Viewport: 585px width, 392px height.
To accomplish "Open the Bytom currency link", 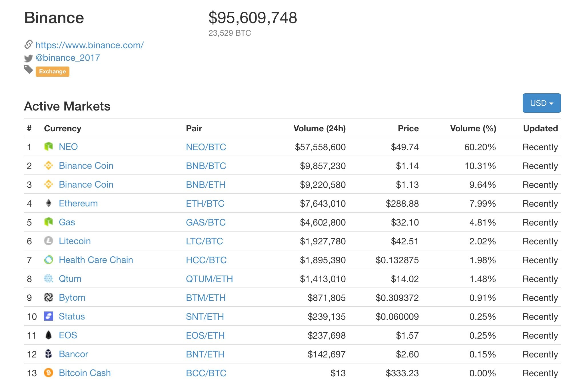I will coord(72,297).
